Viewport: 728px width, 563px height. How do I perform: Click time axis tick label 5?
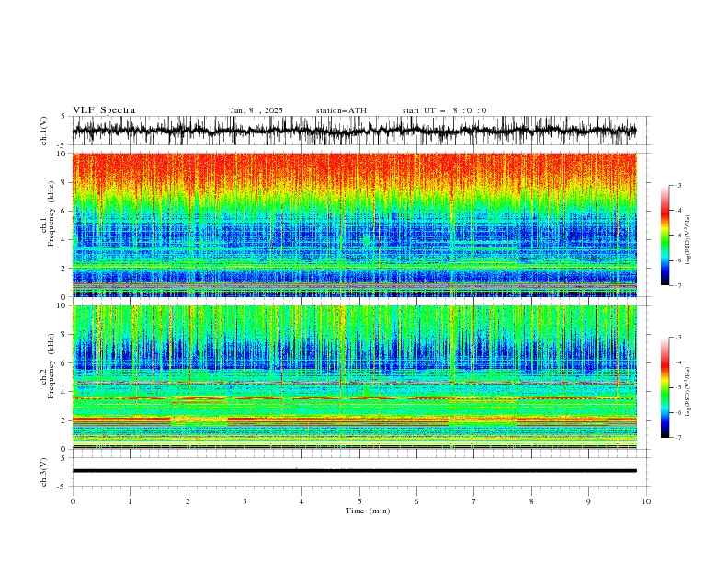359,501
